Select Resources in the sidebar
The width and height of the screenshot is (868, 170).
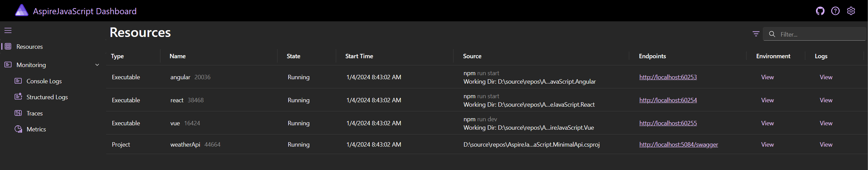click(x=30, y=47)
